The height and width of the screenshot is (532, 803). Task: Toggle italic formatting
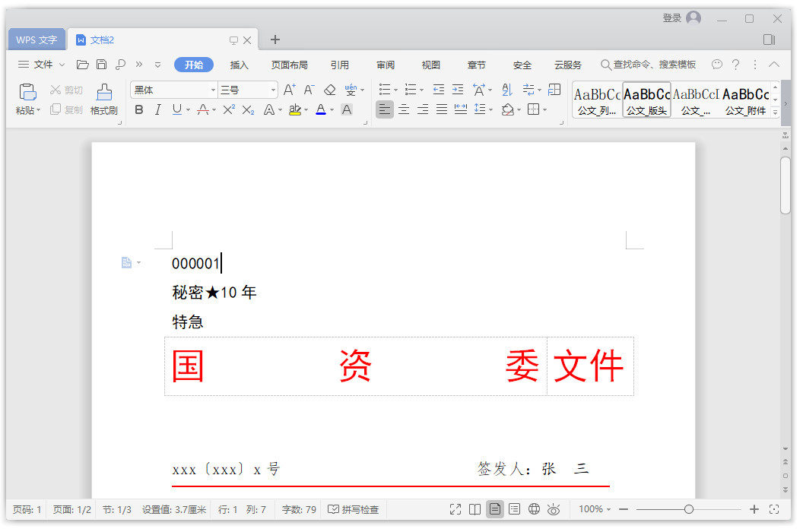(157, 109)
